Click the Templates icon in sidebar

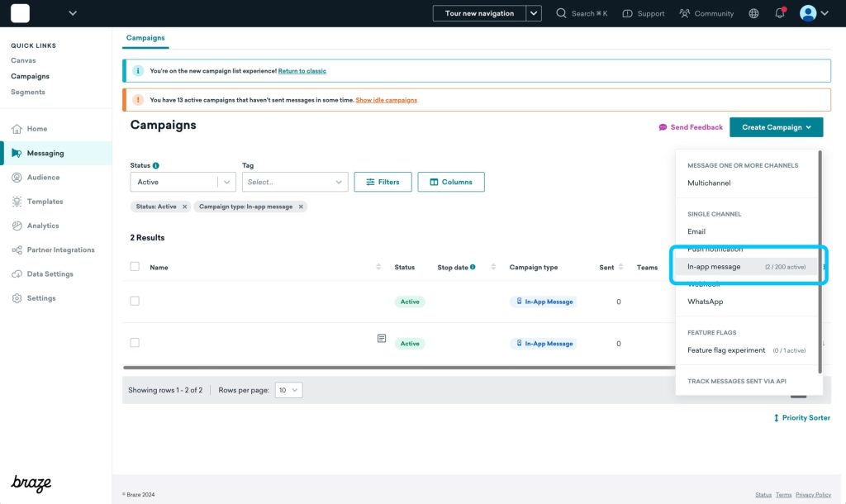pyautogui.click(x=17, y=202)
